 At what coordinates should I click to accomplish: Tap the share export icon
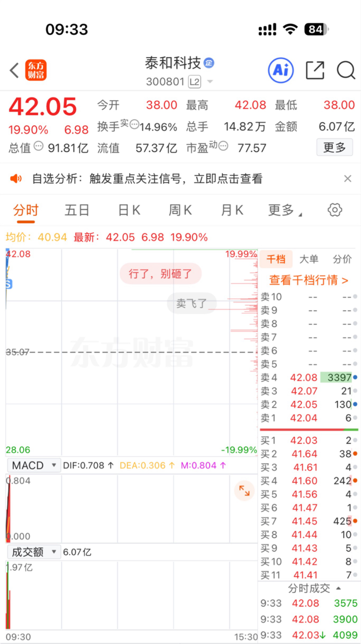315,70
